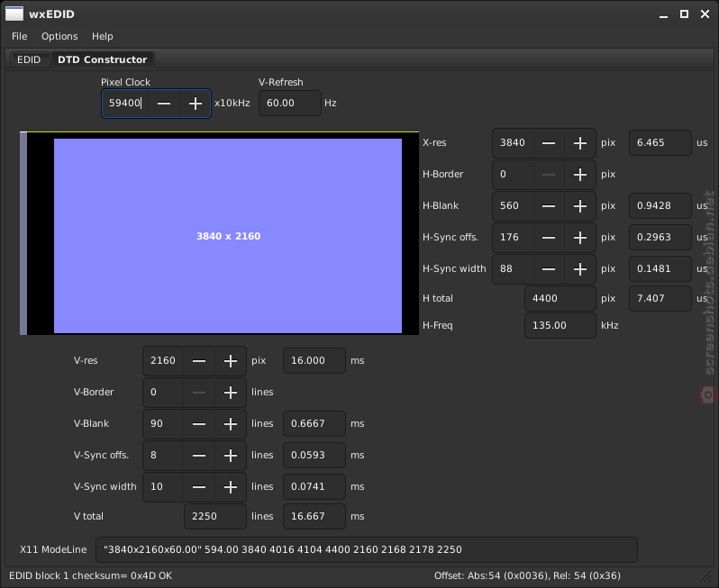This screenshot has width=719, height=588.
Task: Click the V-Sync width time field 0.0741
Action: [314, 487]
